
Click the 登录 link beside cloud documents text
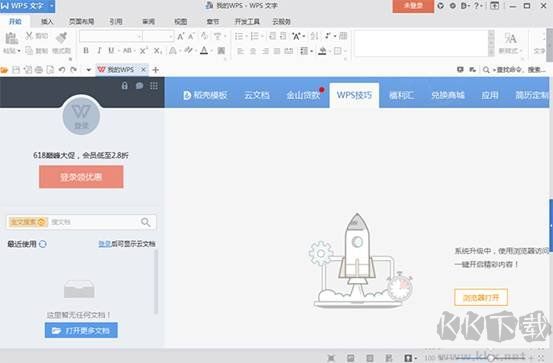(x=104, y=244)
